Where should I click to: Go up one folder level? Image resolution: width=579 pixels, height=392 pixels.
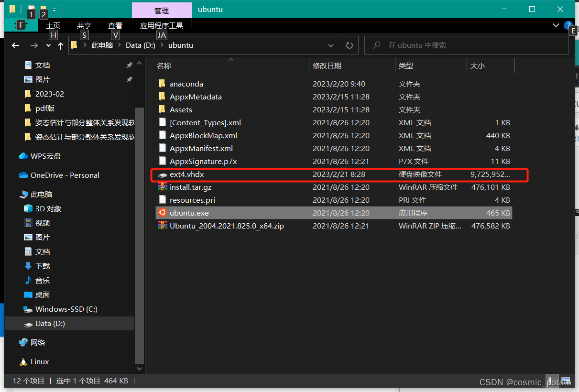click(61, 45)
